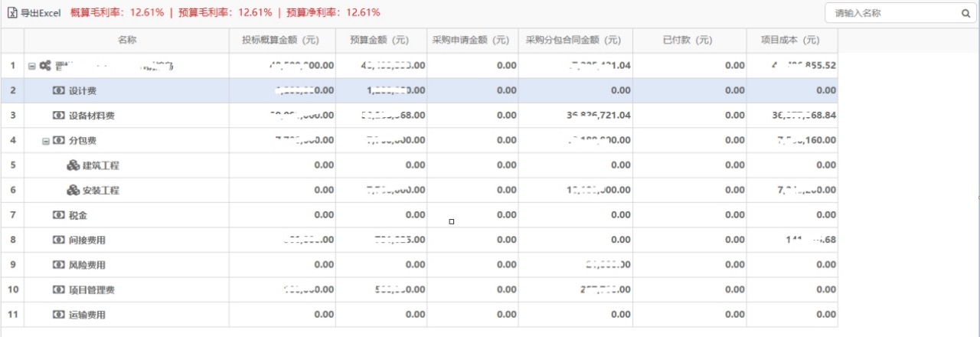Click the gears icon in row 1
This screenshot has height=337, width=980.
click(45, 66)
